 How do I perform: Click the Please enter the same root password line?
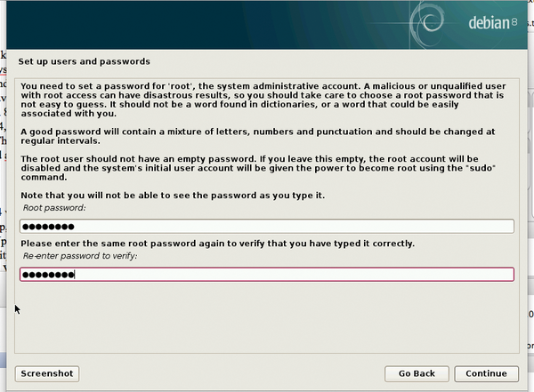[218, 244]
